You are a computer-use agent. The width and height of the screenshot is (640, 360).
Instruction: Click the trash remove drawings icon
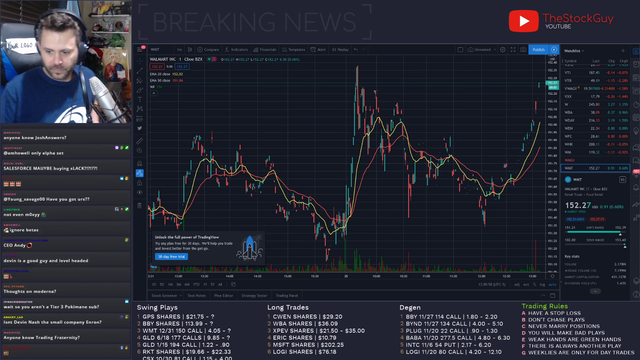pos(140,205)
